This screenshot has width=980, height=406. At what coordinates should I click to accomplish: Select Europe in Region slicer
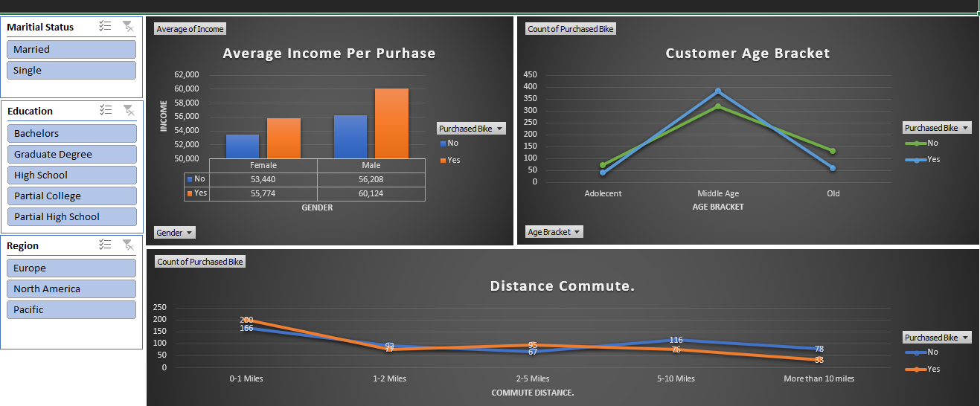pyautogui.click(x=71, y=268)
